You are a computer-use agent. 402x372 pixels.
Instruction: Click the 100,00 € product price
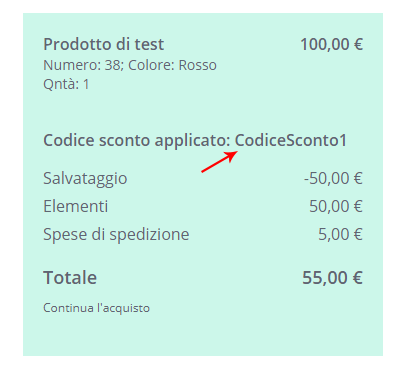pyautogui.click(x=332, y=44)
